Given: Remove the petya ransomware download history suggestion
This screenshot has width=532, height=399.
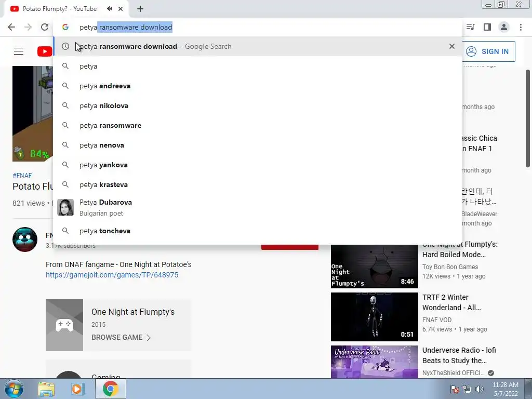Looking at the screenshot, I should 452,46.
